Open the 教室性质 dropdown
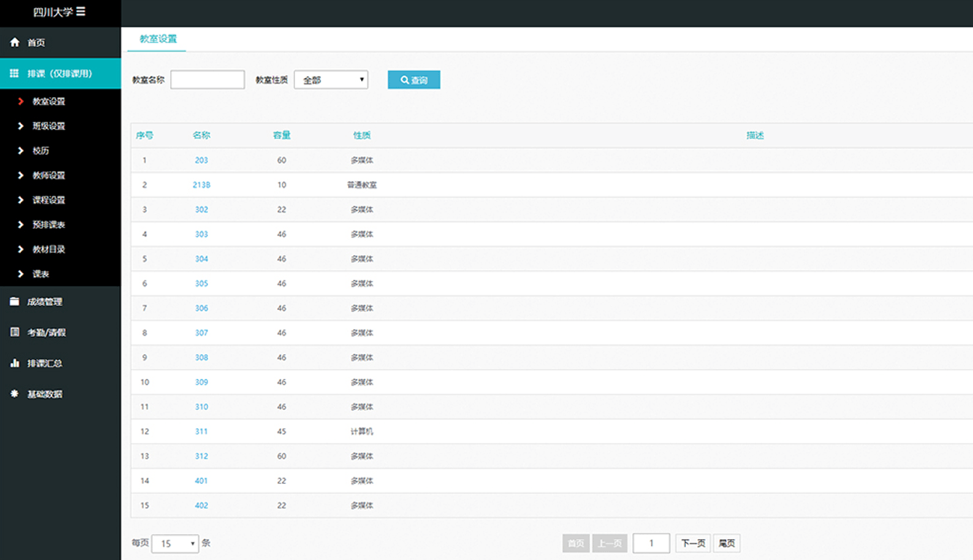 tap(331, 80)
